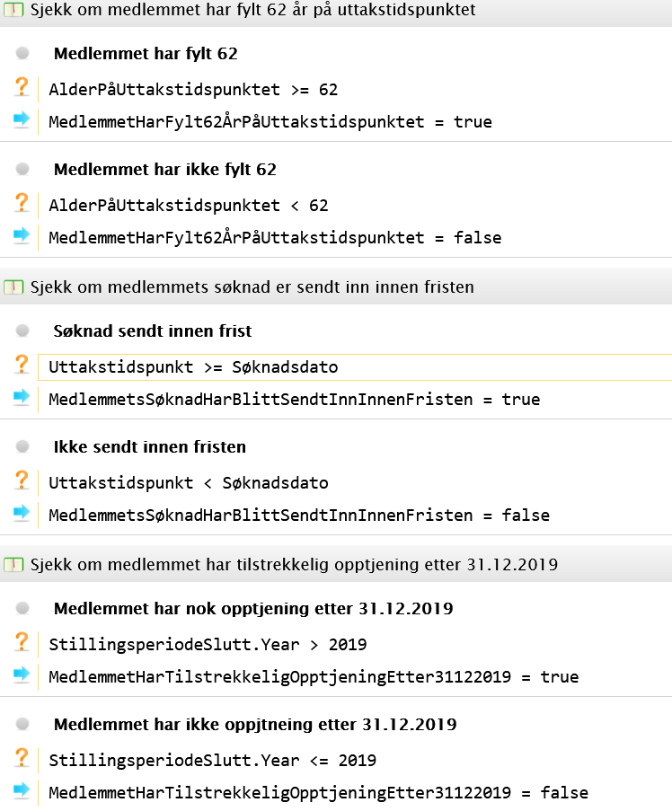The height and width of the screenshot is (811, 672).
Task: Click blue arrow beside MedlemmetHarTilstrekkeligOpptjeningEtter31122019 = true
Action: (x=22, y=674)
